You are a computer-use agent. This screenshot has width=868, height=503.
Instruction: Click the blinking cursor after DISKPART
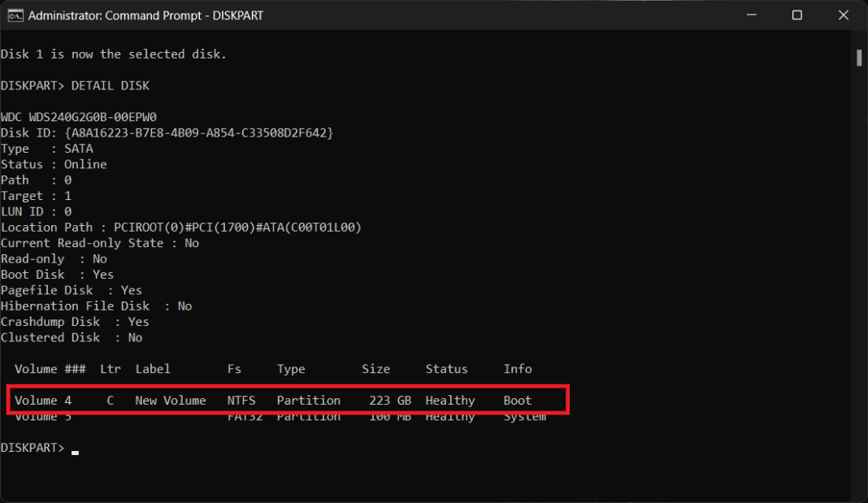pyautogui.click(x=74, y=450)
